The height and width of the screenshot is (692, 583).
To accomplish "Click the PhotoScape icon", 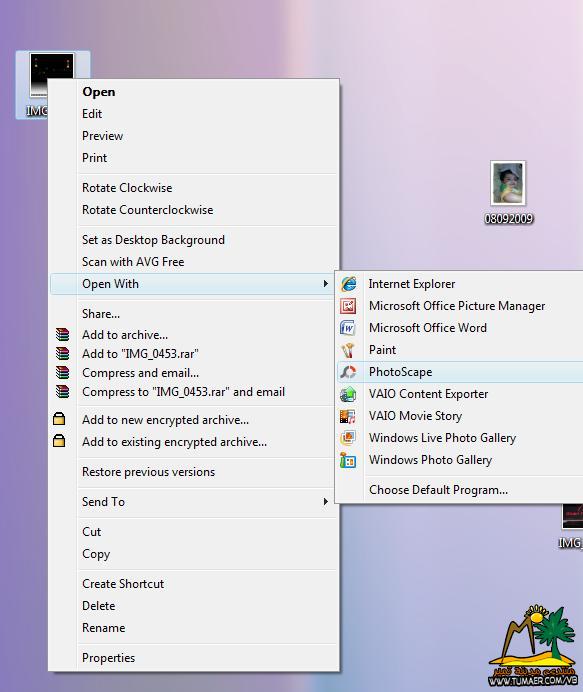I will click(x=348, y=372).
